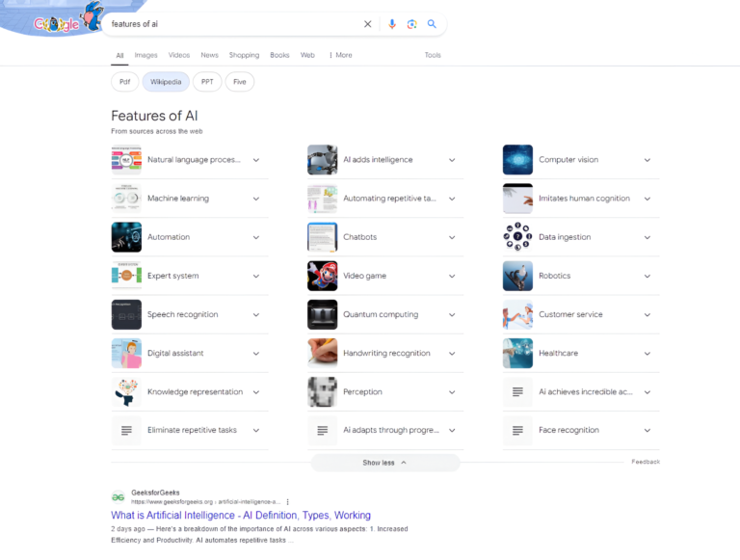This screenshot has width=740, height=560.
Task: Click the magnifying glass search icon
Action: click(432, 23)
